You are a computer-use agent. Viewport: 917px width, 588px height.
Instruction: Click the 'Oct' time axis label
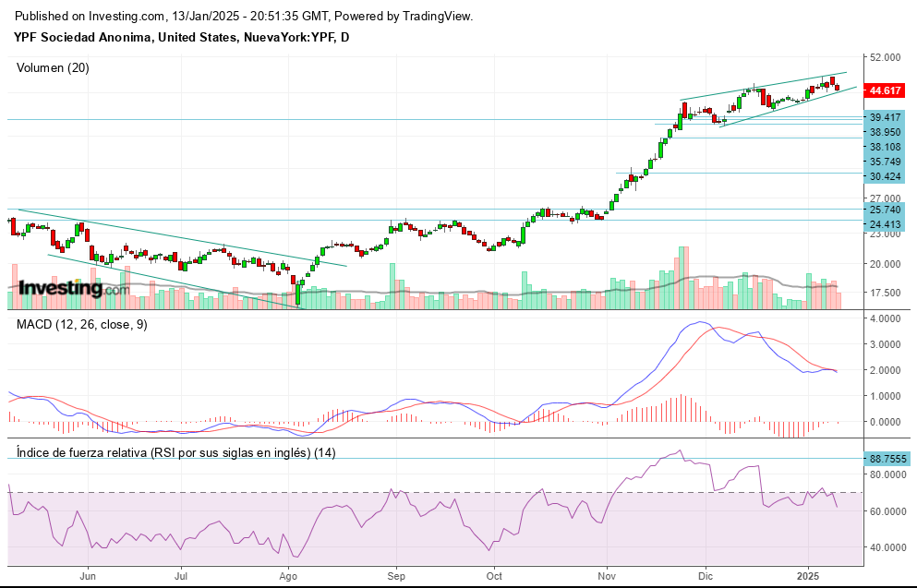click(494, 576)
